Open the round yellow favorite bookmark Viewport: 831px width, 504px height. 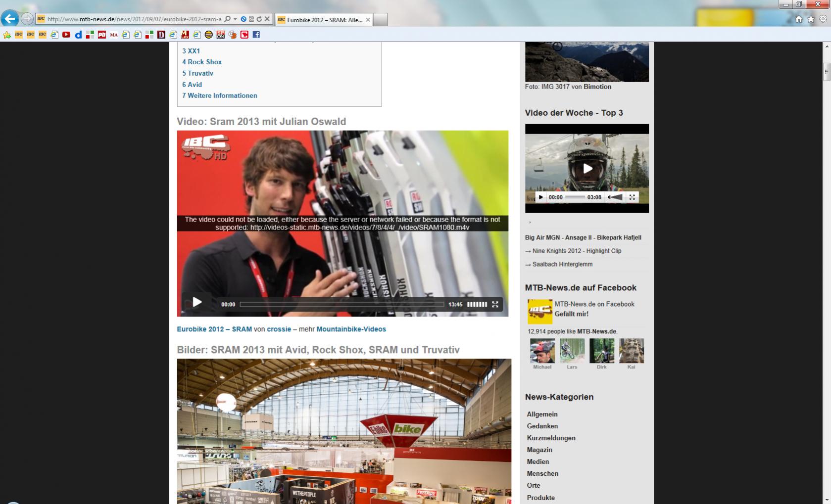(209, 35)
